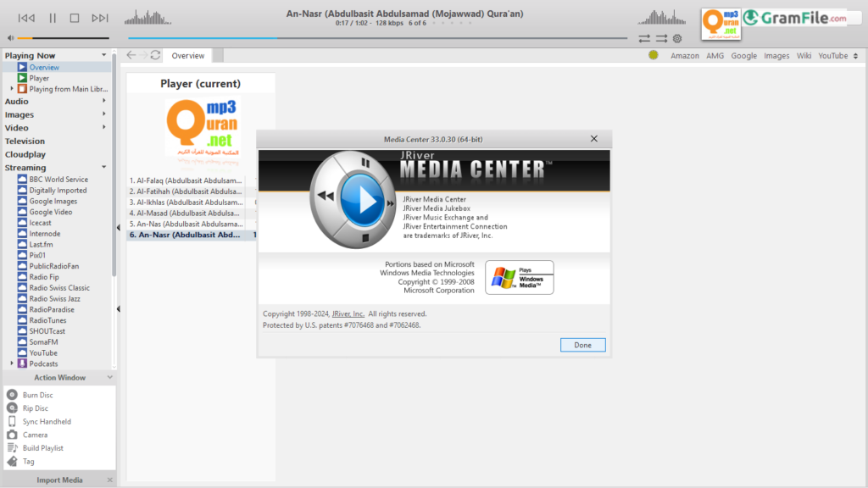Click Rip Disc action
Screen dimensions: 868x488
pos(36,408)
